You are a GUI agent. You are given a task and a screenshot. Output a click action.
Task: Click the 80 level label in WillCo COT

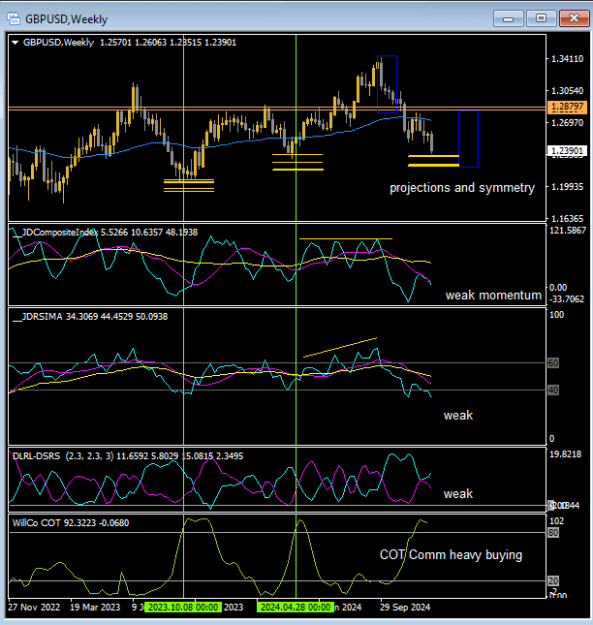pyautogui.click(x=553, y=533)
